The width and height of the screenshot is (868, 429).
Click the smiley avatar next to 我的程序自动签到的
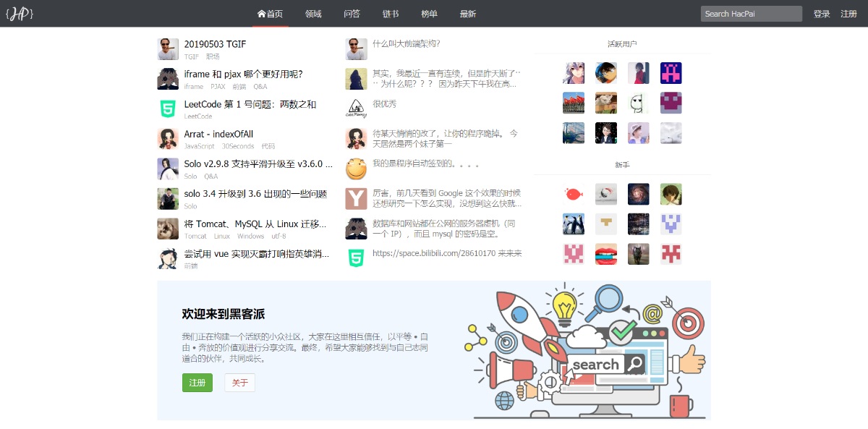pyautogui.click(x=356, y=169)
